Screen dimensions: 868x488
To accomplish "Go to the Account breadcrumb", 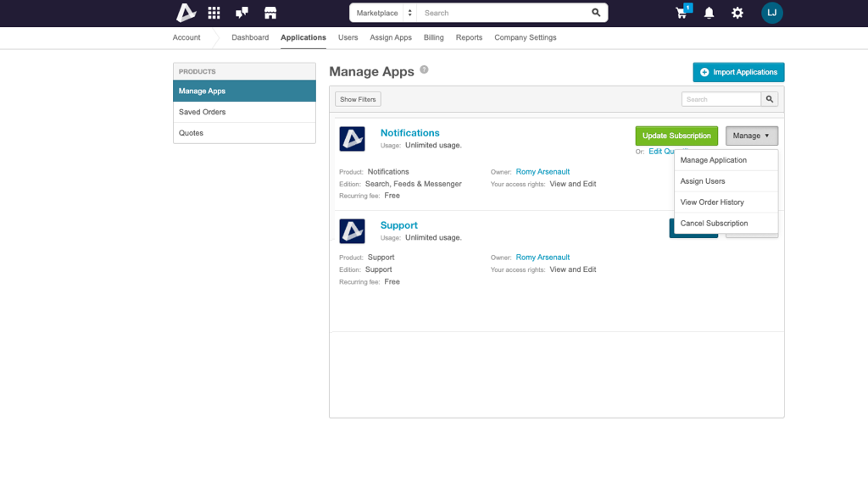I will point(186,37).
